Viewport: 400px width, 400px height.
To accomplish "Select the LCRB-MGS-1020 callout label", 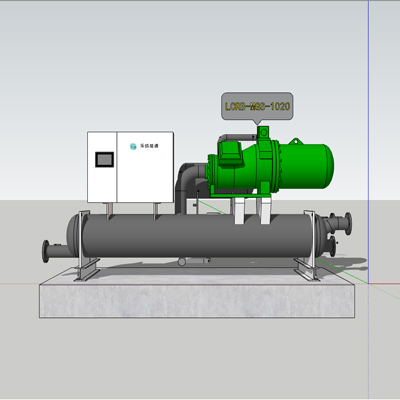I will [x=257, y=106].
